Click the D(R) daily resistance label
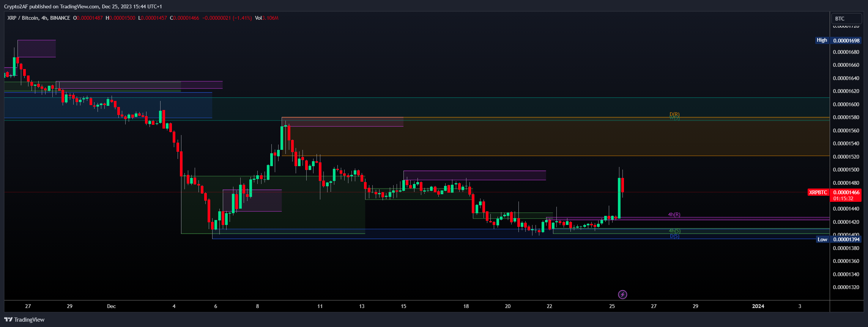The image size is (868, 327). 674,114
